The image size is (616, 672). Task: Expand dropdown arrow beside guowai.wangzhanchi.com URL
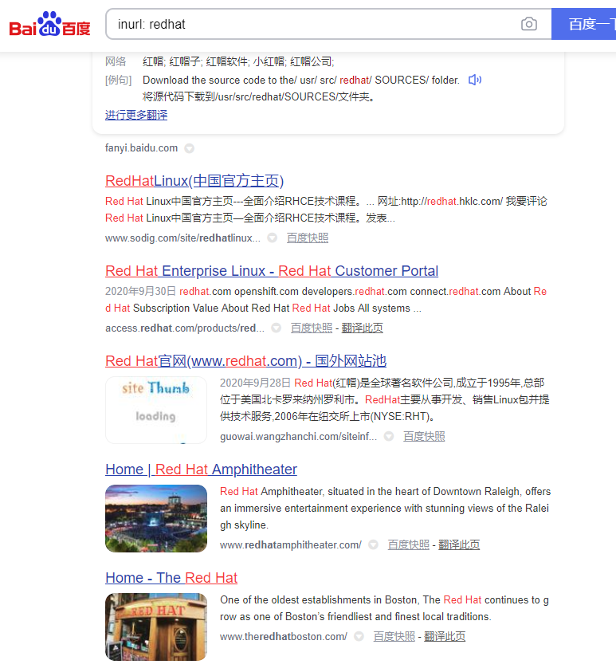(x=389, y=436)
